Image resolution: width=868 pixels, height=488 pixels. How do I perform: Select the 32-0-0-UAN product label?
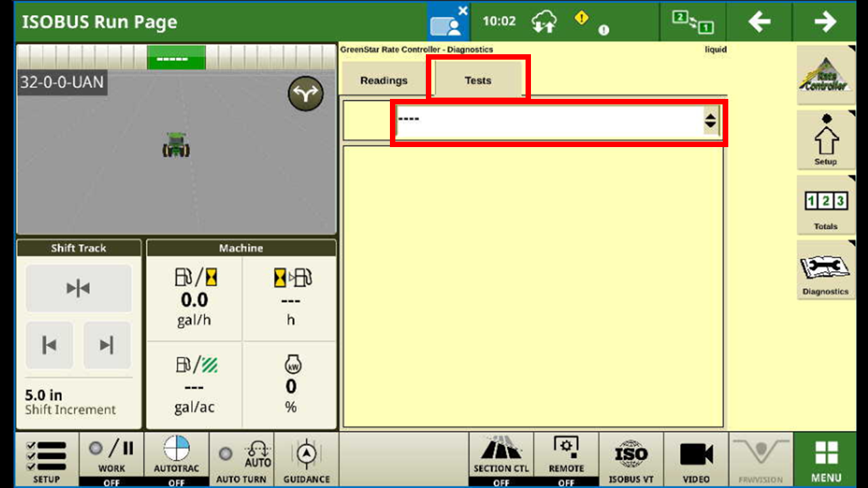point(62,83)
